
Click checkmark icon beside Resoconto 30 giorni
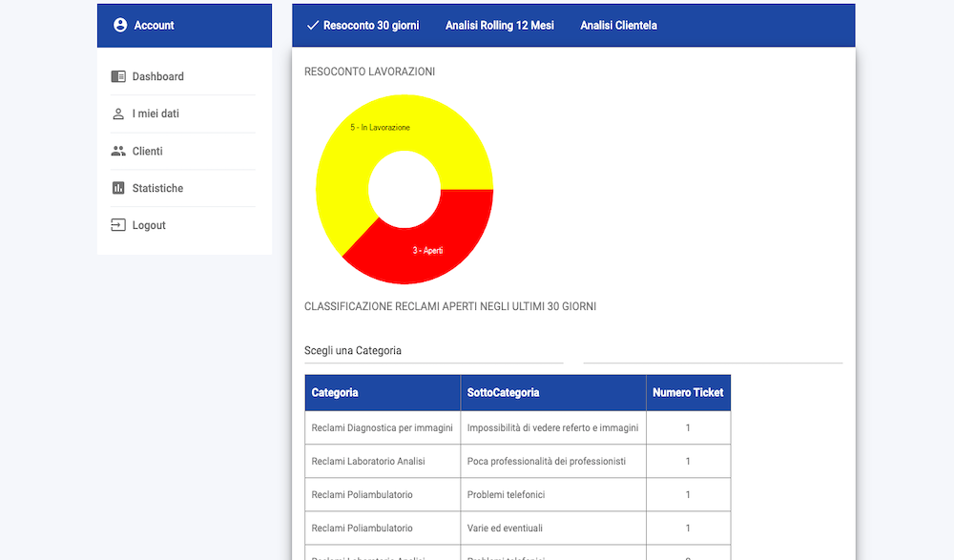point(312,26)
